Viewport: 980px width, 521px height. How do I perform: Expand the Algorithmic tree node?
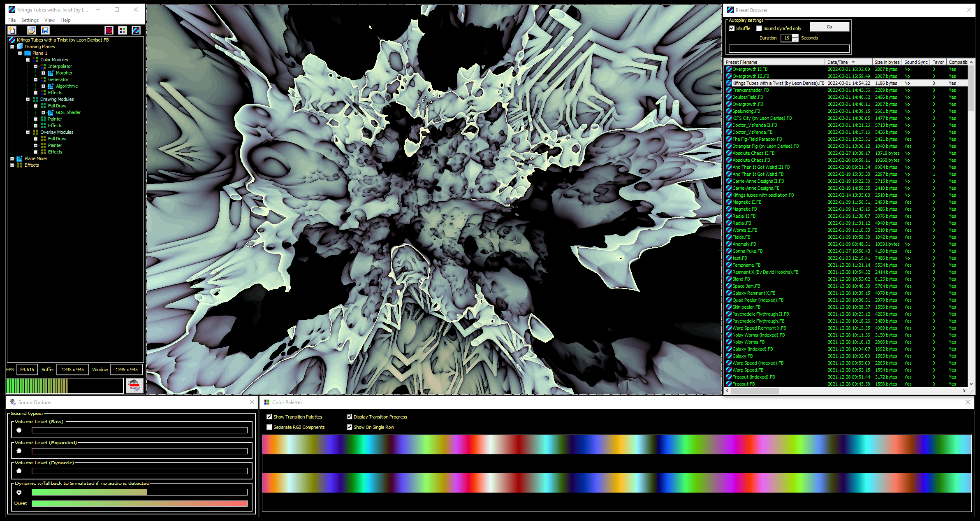click(43, 86)
